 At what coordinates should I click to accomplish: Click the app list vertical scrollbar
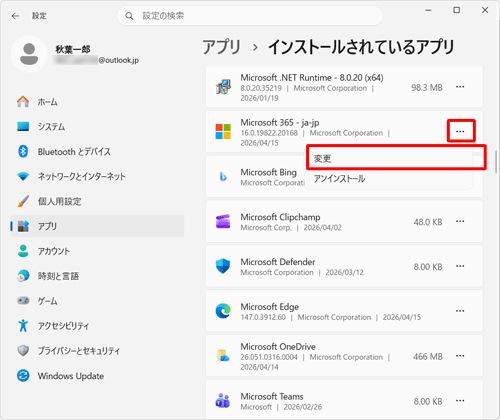[496, 162]
